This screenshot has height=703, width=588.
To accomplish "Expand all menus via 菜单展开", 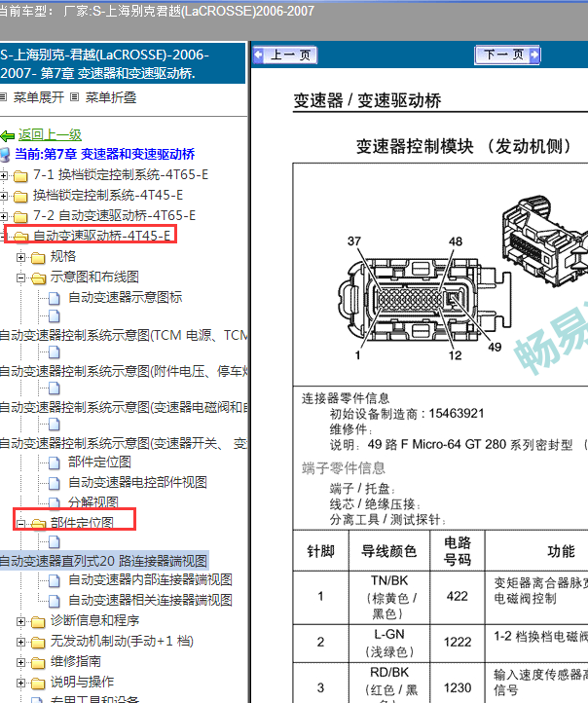I will (39, 97).
